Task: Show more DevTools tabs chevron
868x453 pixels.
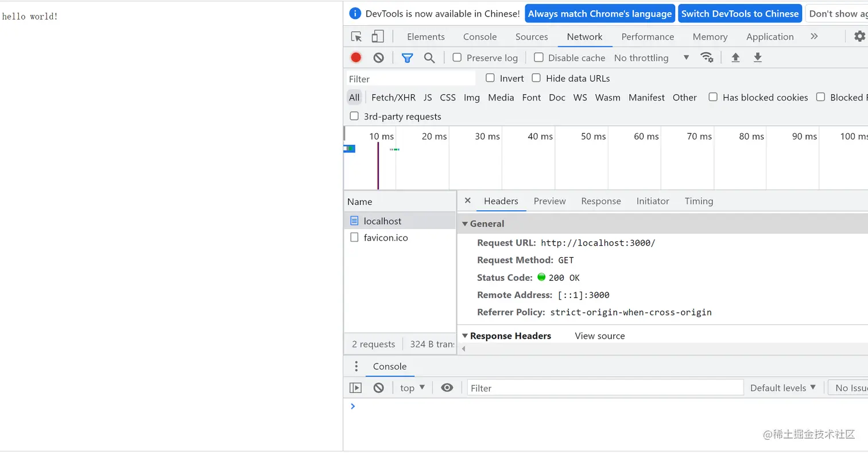Action: (814, 37)
